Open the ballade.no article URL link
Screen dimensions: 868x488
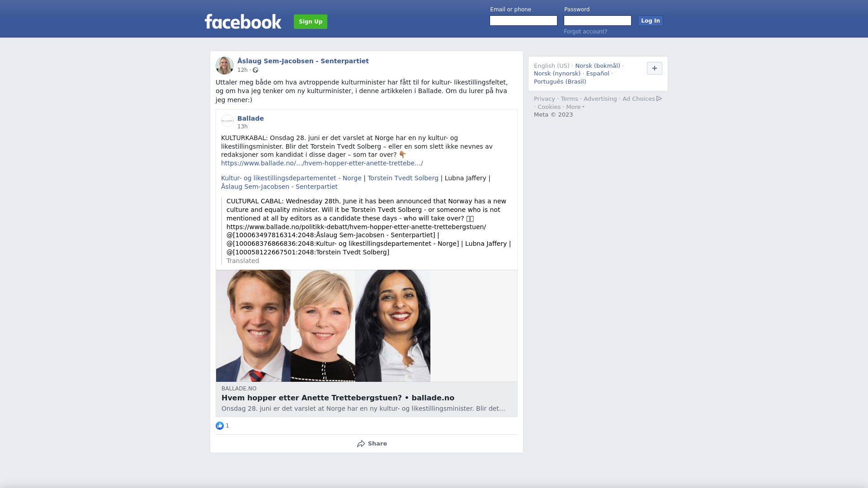(x=322, y=163)
